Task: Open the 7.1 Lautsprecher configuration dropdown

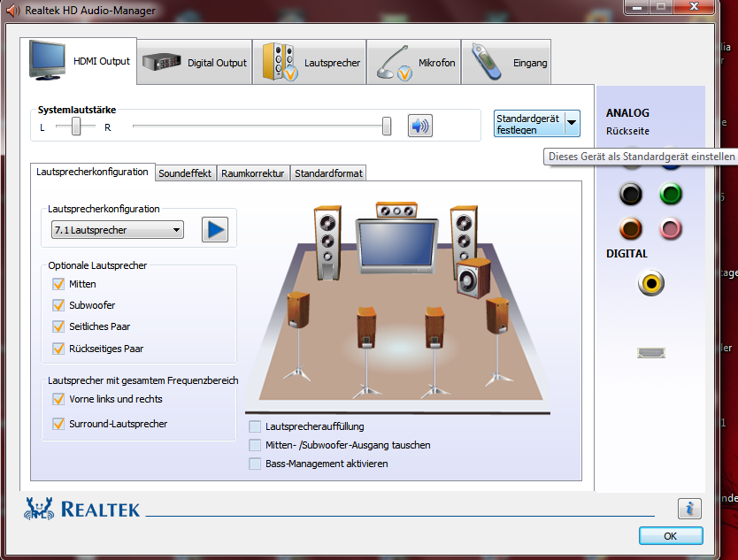Action: (x=117, y=230)
